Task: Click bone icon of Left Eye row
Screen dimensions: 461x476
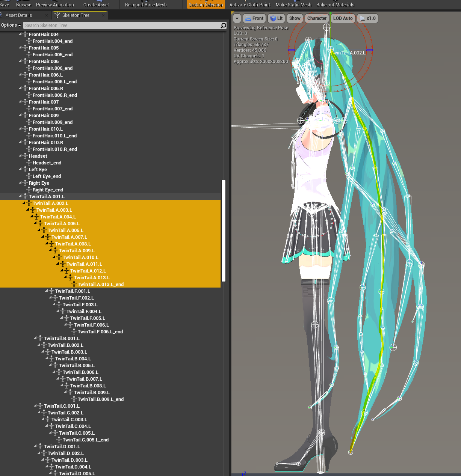Action: [25, 169]
